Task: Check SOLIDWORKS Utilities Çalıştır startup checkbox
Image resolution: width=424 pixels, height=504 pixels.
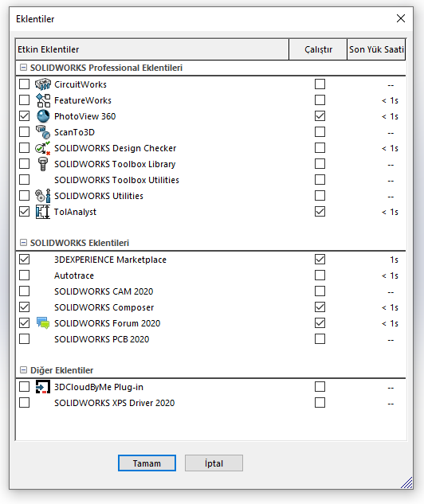Action: 320,196
